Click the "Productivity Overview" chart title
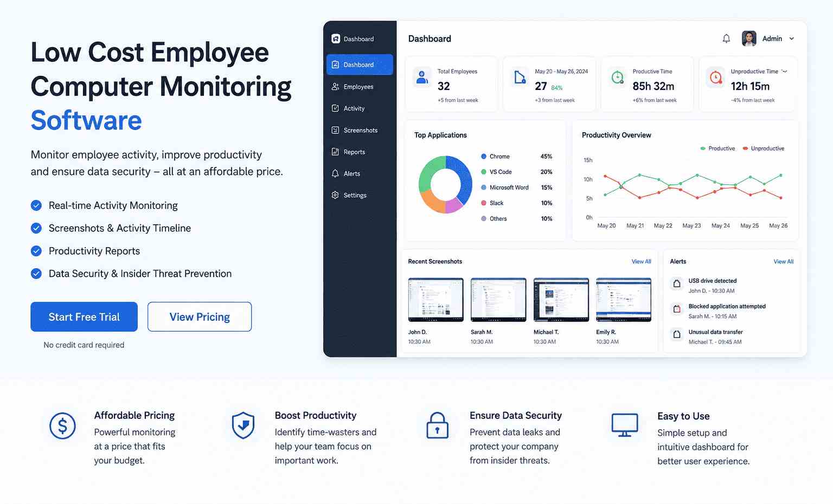This screenshot has width=833, height=504. tap(616, 135)
